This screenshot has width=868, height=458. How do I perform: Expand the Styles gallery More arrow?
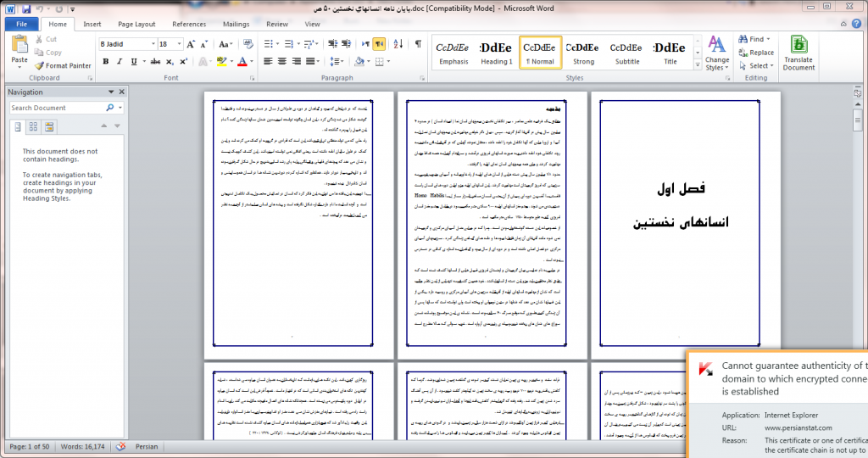[x=695, y=64]
